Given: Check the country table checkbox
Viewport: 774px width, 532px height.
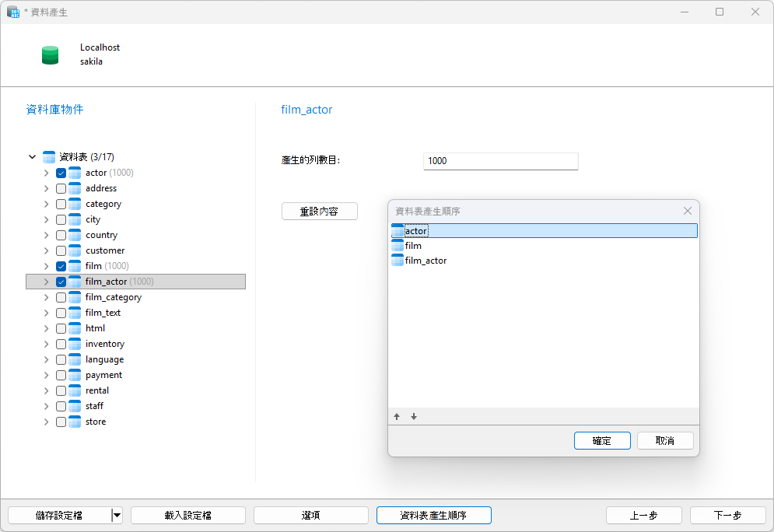Looking at the screenshot, I should click(61, 235).
